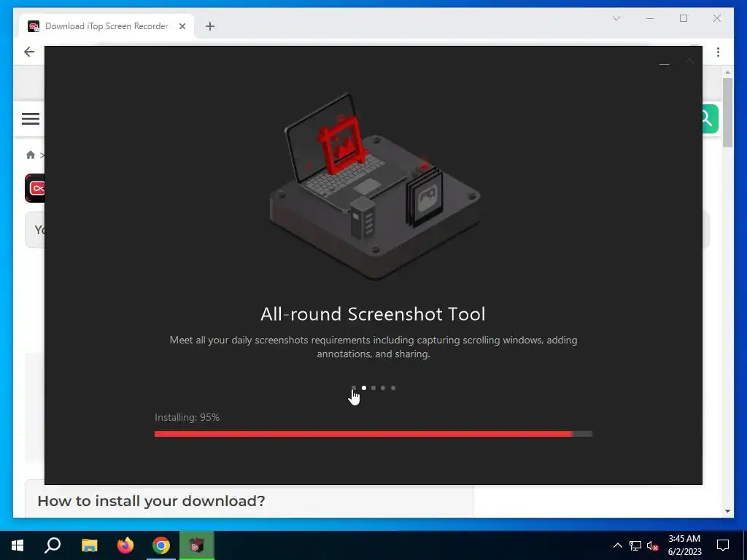Image resolution: width=747 pixels, height=560 pixels.
Task: Click the laptop screenshot illustration
Action: coord(375,187)
